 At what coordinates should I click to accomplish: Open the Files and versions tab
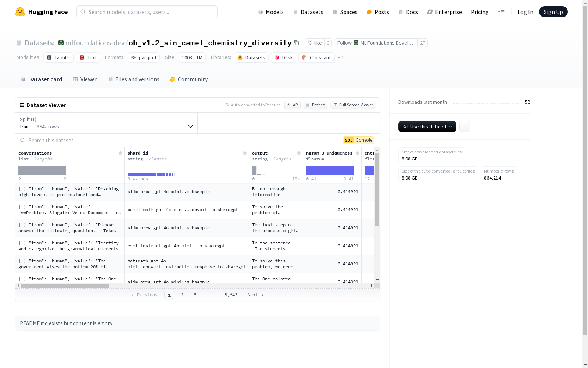133,79
